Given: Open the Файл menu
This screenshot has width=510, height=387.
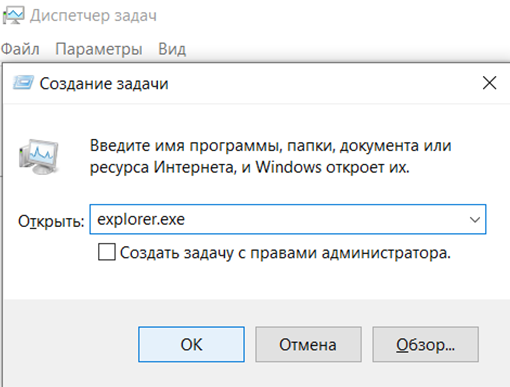Looking at the screenshot, I should pos(20,49).
